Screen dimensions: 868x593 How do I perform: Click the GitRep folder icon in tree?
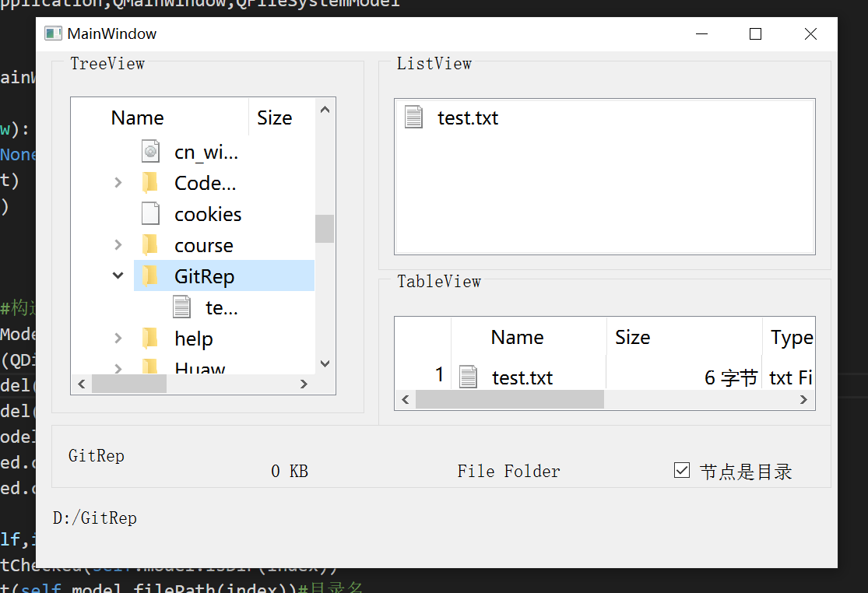[150, 275]
